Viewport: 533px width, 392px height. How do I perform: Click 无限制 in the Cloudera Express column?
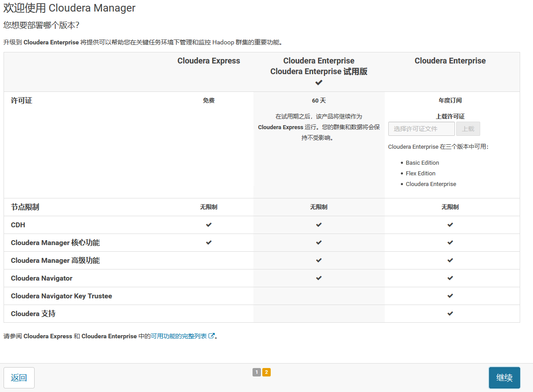click(x=209, y=207)
